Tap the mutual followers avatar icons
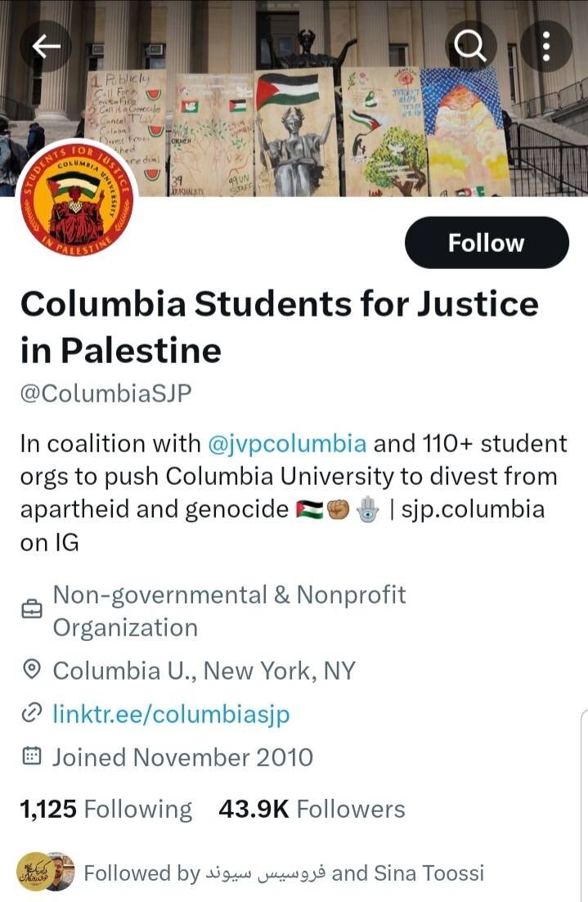Screen dimensions: 588x902 tap(46, 872)
